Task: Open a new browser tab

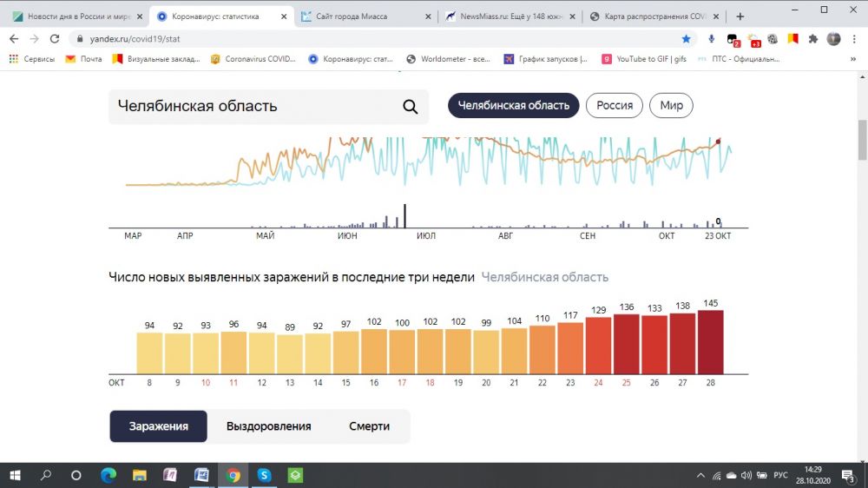Action: click(x=740, y=16)
